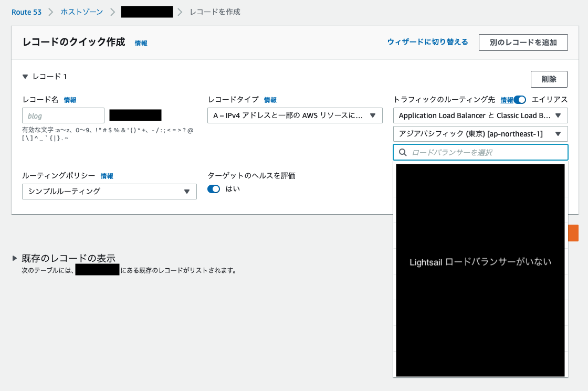The height and width of the screenshot is (391, 588).
Task: Open the Route 53 breadcrumb link
Action: pyautogui.click(x=26, y=12)
